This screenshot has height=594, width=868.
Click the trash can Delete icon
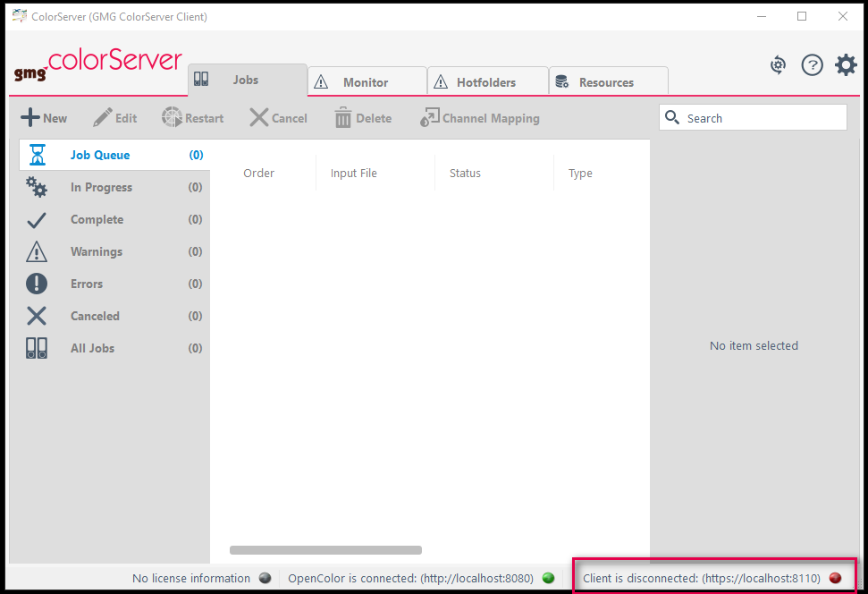tap(342, 117)
